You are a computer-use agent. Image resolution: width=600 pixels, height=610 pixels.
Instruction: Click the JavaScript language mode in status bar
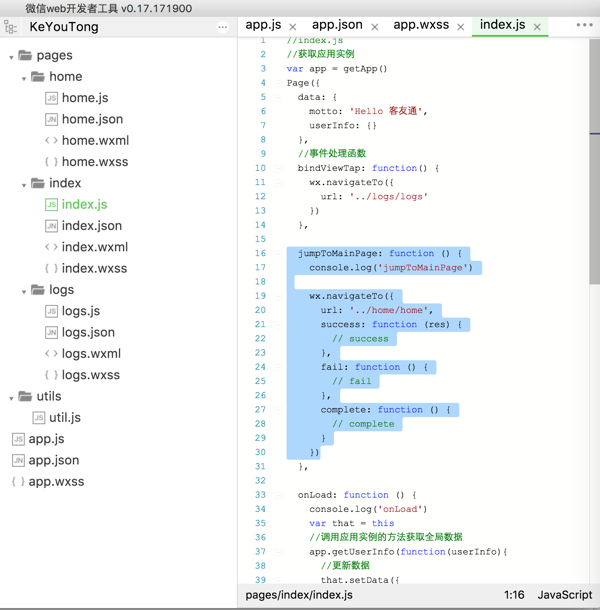(564, 595)
